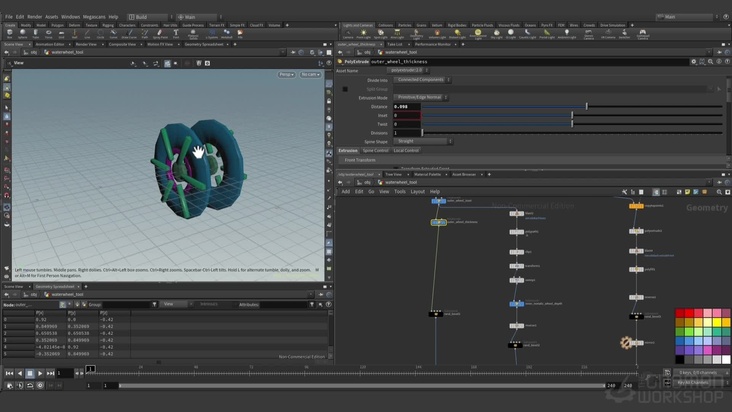The image size is (732, 412).
Task: Open the No cam camera dropdown
Action: [310, 74]
